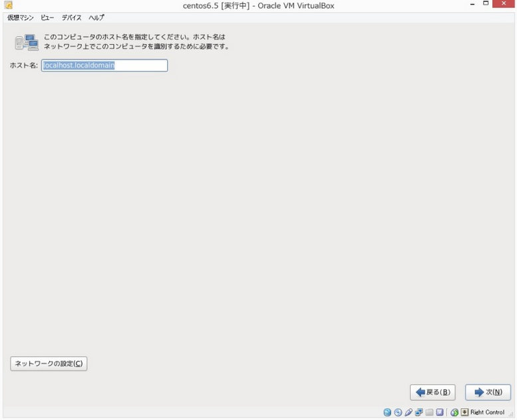Click the ホスト名: label text
Image resolution: width=517 pixels, height=420 pixels.
point(24,65)
